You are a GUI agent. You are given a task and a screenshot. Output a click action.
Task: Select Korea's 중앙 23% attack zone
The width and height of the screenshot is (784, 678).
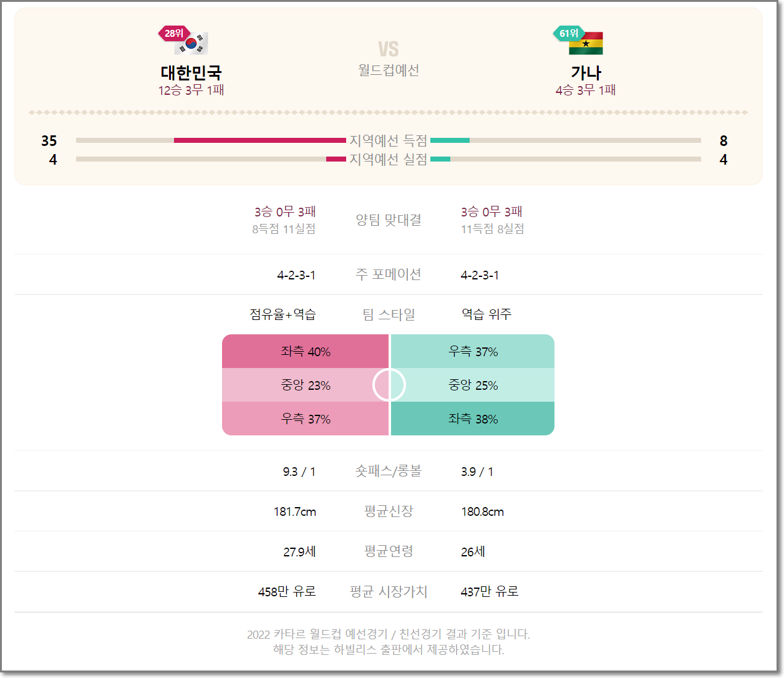pos(306,385)
